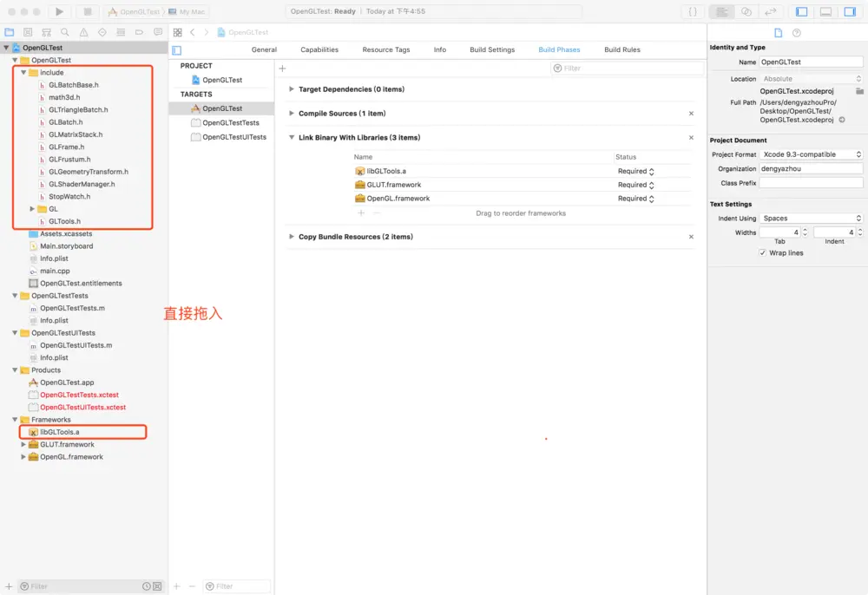The image size is (868, 595).
Task: Collapse the include folder
Action: pos(23,73)
